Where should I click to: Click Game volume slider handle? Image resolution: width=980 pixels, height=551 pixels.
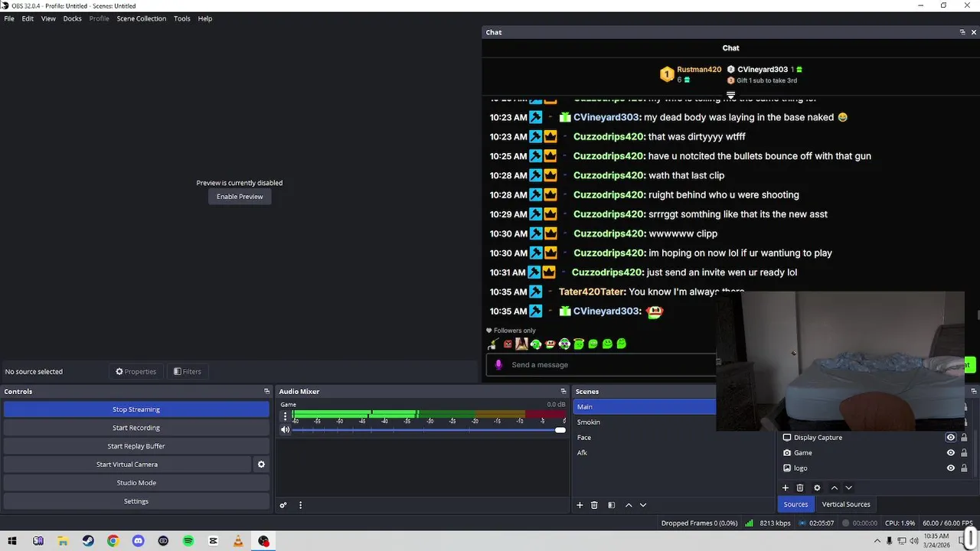pos(560,430)
